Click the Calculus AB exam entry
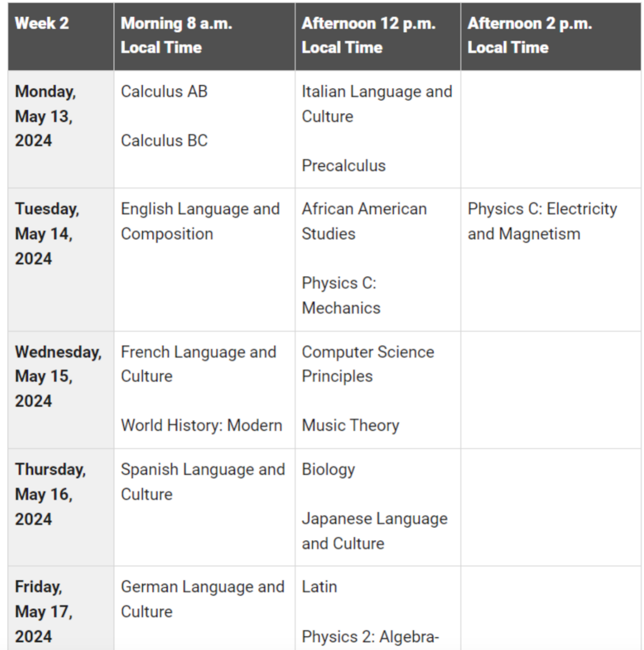 164,92
